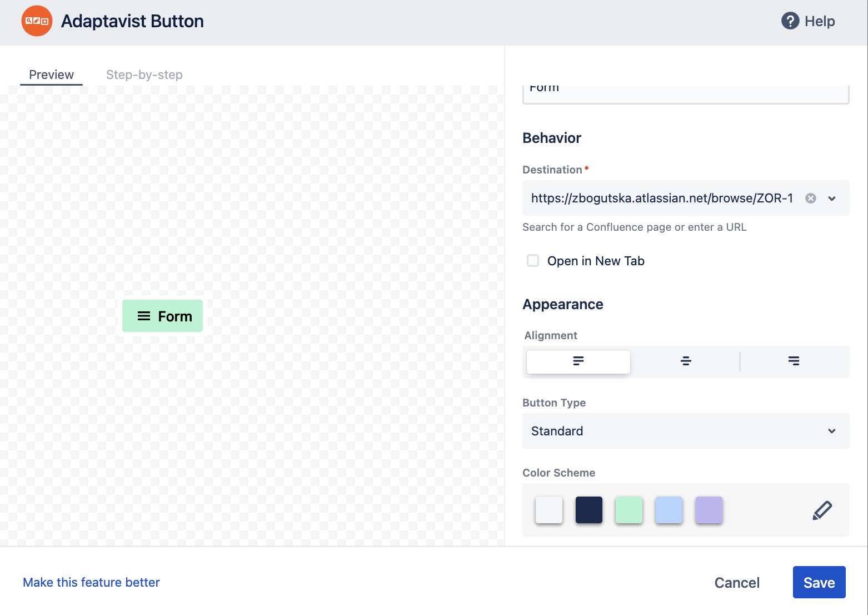The width and height of the screenshot is (868, 615).
Task: Click the Cancel button
Action: tap(737, 582)
